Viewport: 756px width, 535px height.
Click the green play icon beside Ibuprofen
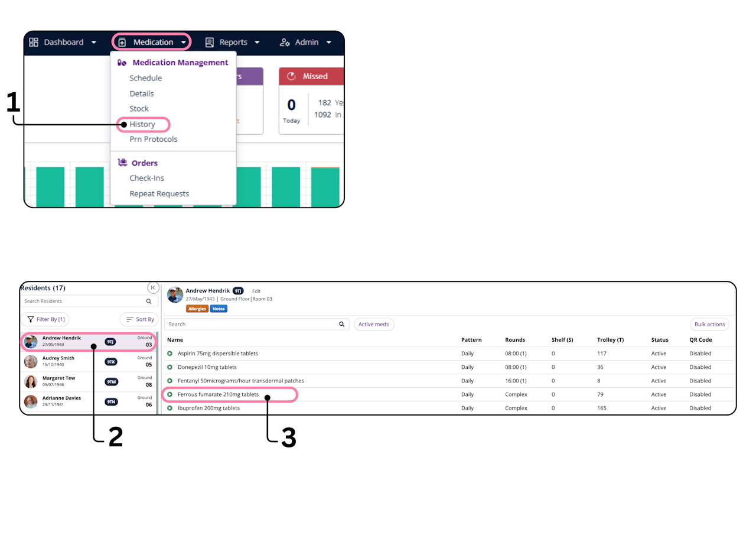tap(170, 408)
